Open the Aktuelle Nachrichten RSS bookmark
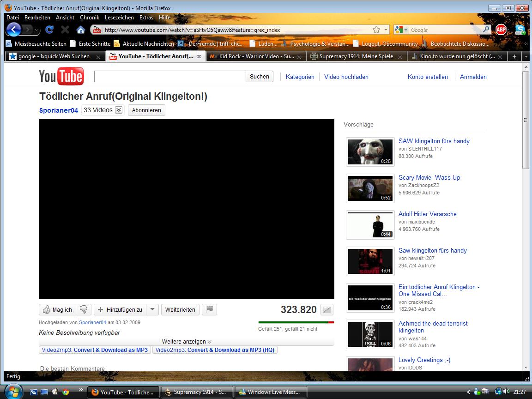 coord(144,44)
